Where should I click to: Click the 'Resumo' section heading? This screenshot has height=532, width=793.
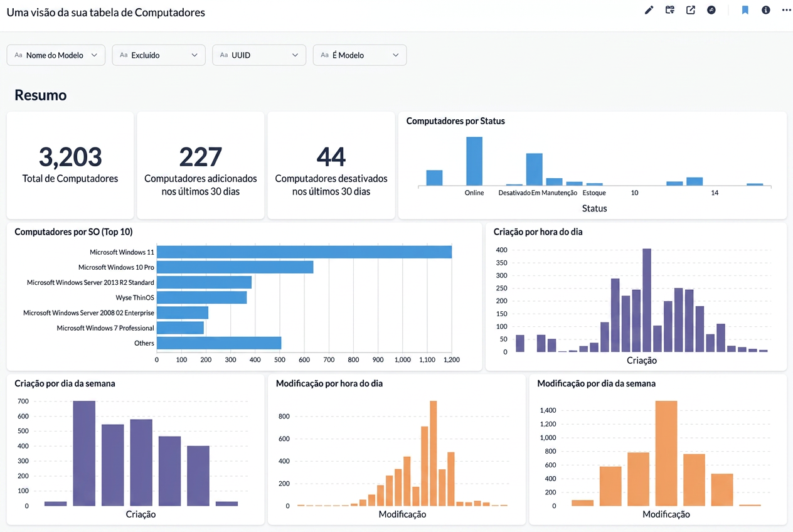click(x=41, y=95)
